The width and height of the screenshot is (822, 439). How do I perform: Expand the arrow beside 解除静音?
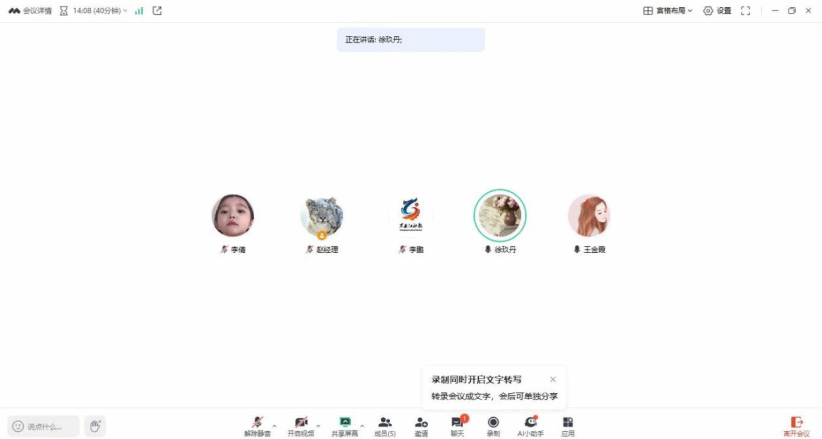[274, 425]
